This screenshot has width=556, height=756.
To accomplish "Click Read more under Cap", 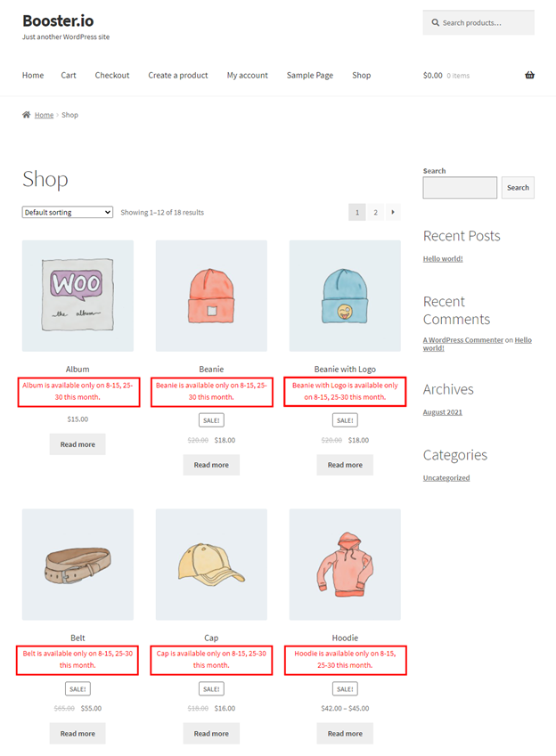I will [211, 734].
